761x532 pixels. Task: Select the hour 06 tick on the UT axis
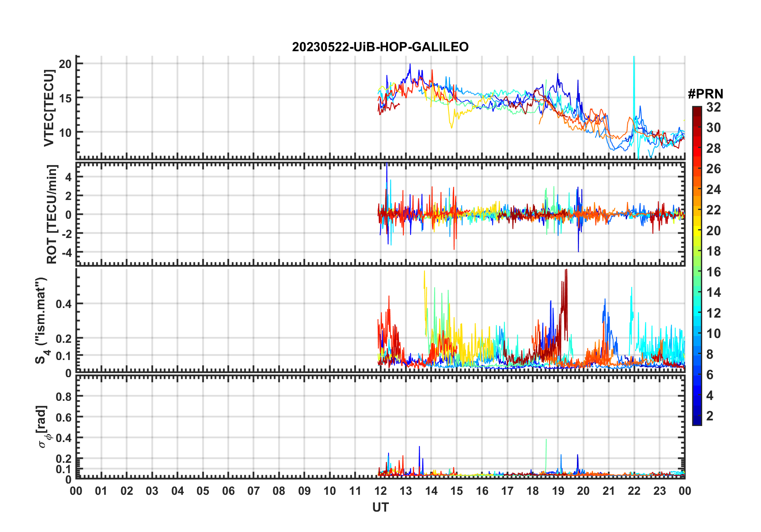[x=228, y=491]
